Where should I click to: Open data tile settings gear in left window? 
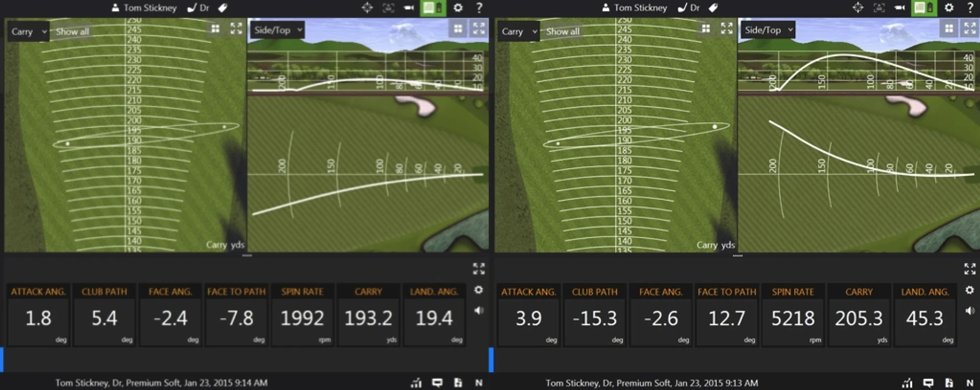478,290
